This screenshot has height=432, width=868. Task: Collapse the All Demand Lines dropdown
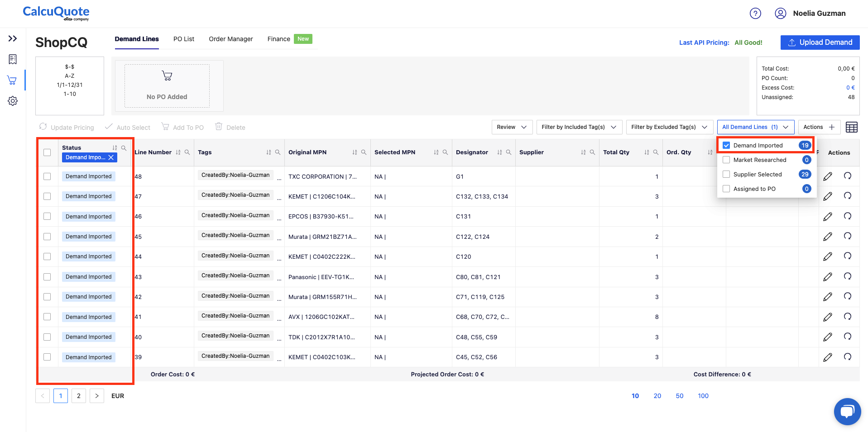(x=756, y=127)
